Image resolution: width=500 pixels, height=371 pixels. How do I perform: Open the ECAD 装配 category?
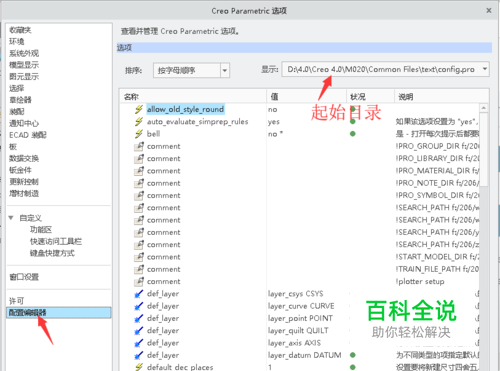click(x=28, y=135)
